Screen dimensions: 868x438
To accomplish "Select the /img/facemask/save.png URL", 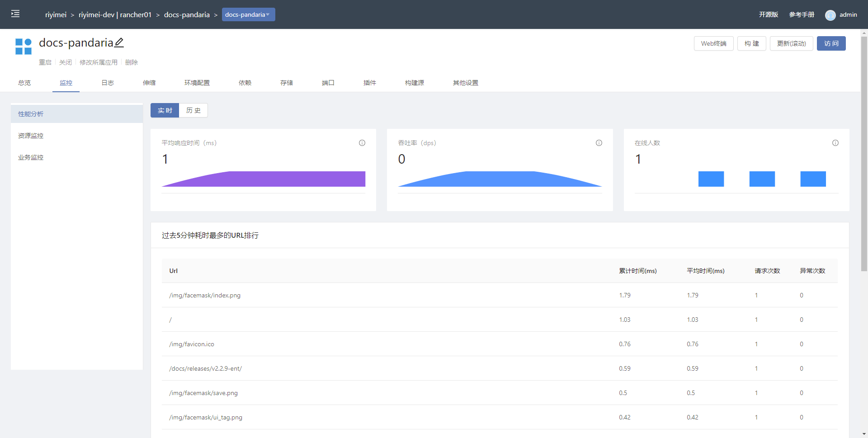I will (203, 393).
